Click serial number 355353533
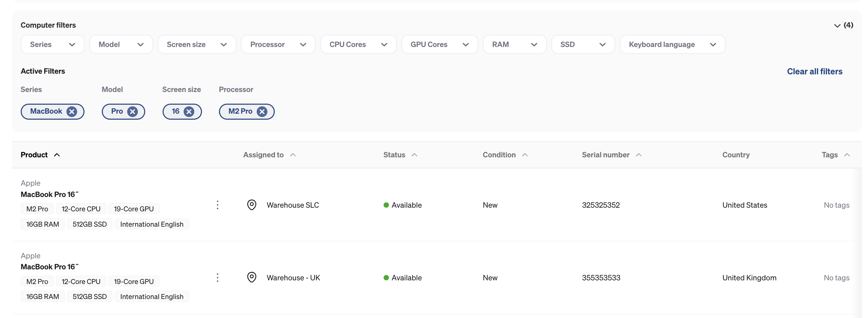 pyautogui.click(x=601, y=278)
